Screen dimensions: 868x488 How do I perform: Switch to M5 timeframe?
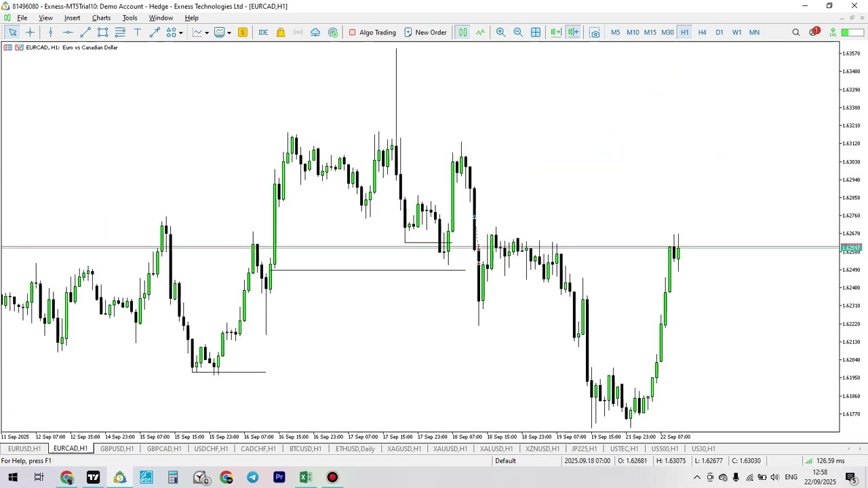616,33
